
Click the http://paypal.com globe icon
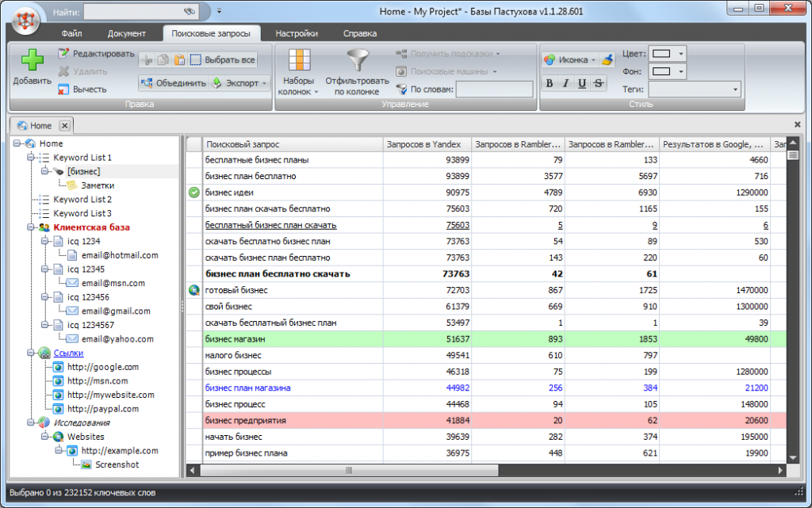point(59,409)
